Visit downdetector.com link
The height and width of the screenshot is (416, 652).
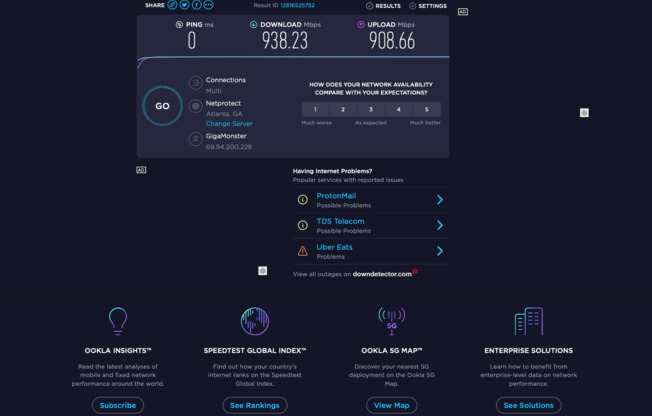click(x=382, y=274)
